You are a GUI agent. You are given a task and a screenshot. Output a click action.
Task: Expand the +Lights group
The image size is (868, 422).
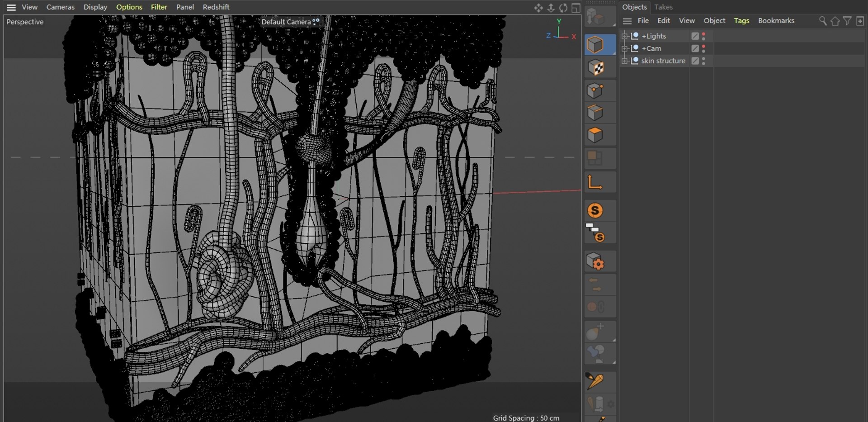pyautogui.click(x=625, y=36)
